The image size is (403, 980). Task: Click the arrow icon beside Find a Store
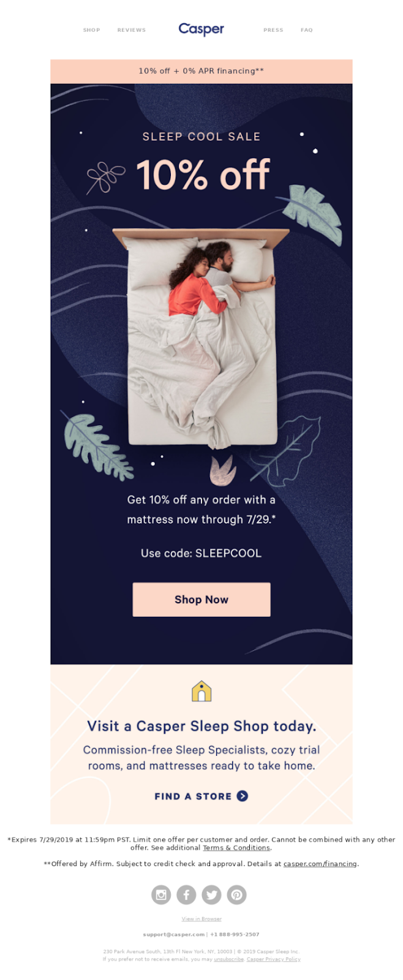pyautogui.click(x=243, y=796)
